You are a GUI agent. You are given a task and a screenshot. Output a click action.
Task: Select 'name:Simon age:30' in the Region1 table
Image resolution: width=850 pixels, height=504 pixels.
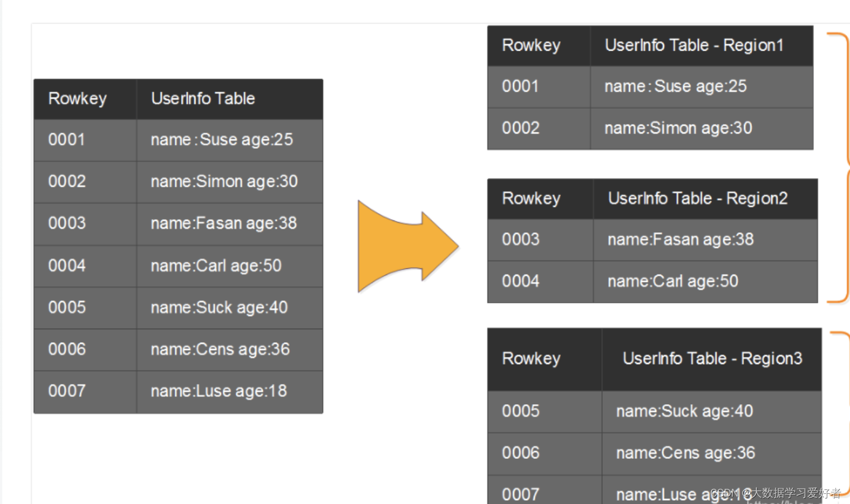click(x=679, y=128)
